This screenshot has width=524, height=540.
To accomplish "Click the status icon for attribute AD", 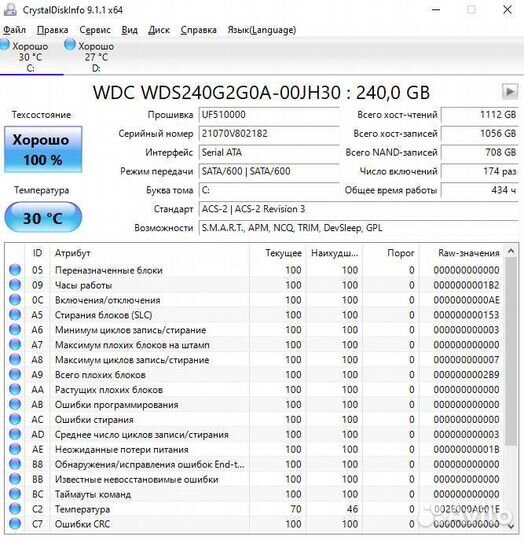I will coord(15,434).
